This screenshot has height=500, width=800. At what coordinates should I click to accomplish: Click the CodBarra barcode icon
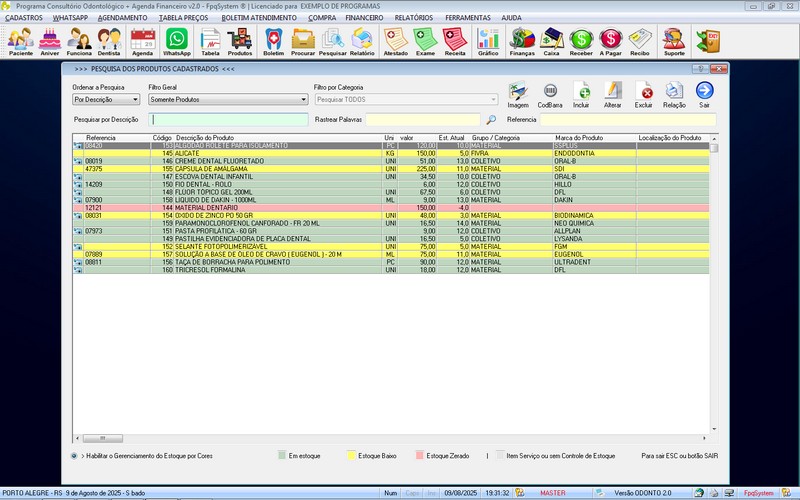(x=550, y=93)
